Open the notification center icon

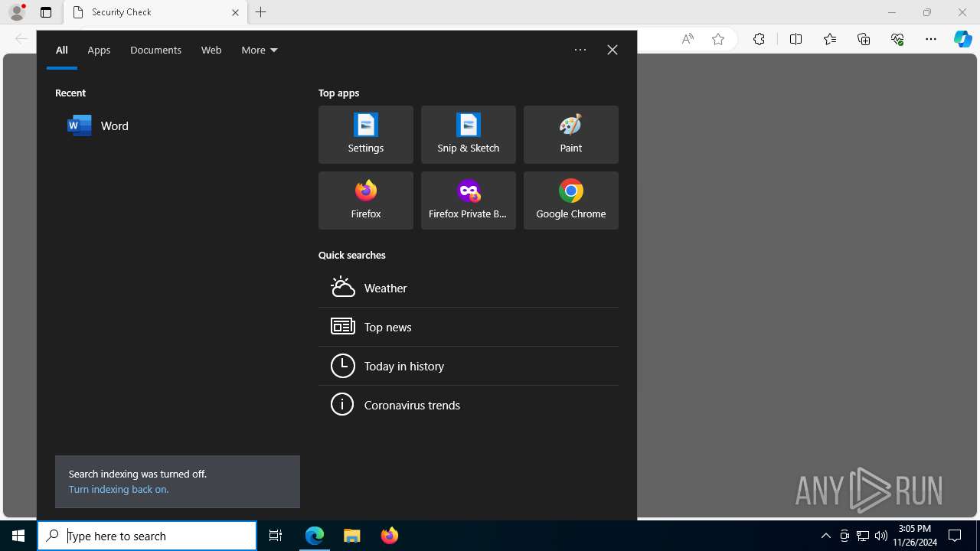pyautogui.click(x=955, y=536)
